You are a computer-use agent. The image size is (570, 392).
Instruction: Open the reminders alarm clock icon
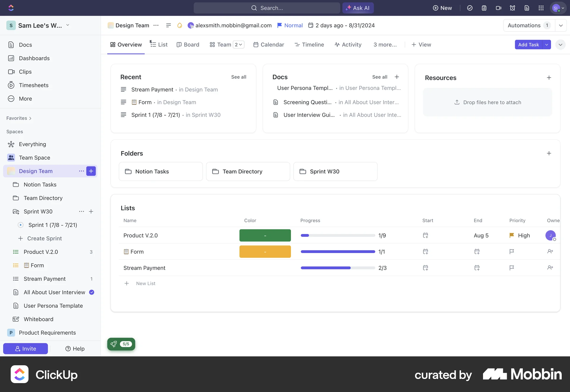[512, 8]
